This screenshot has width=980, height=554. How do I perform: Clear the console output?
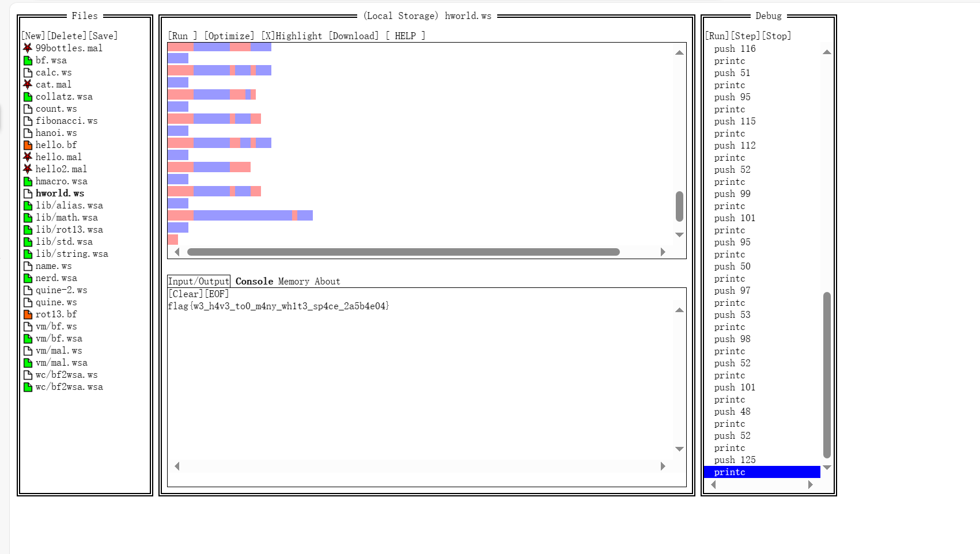[186, 294]
